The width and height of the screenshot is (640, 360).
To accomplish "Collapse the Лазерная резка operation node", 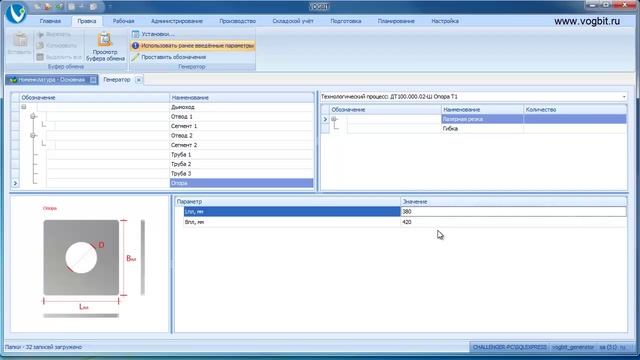I will (x=334, y=119).
